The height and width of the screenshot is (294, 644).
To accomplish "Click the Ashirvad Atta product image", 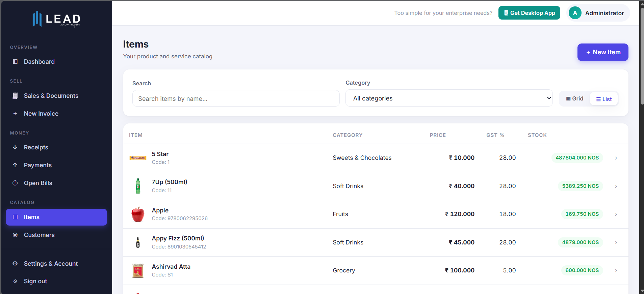I will pos(138,270).
